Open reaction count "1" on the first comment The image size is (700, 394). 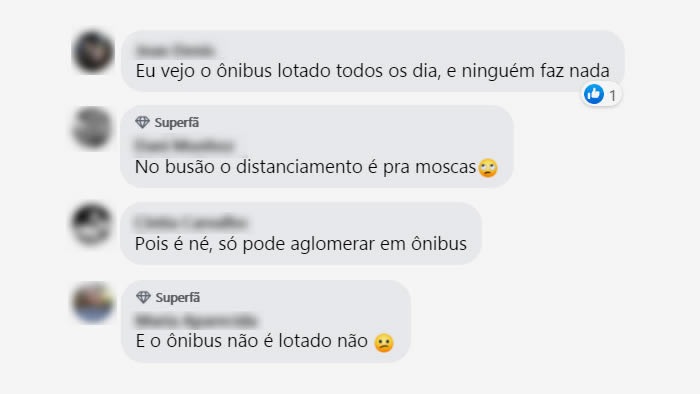point(613,95)
